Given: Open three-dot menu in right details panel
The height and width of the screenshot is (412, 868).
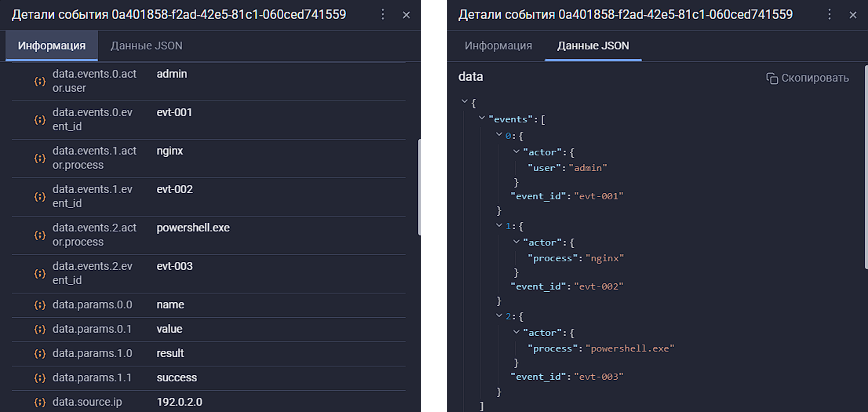Looking at the screenshot, I should point(829,14).
